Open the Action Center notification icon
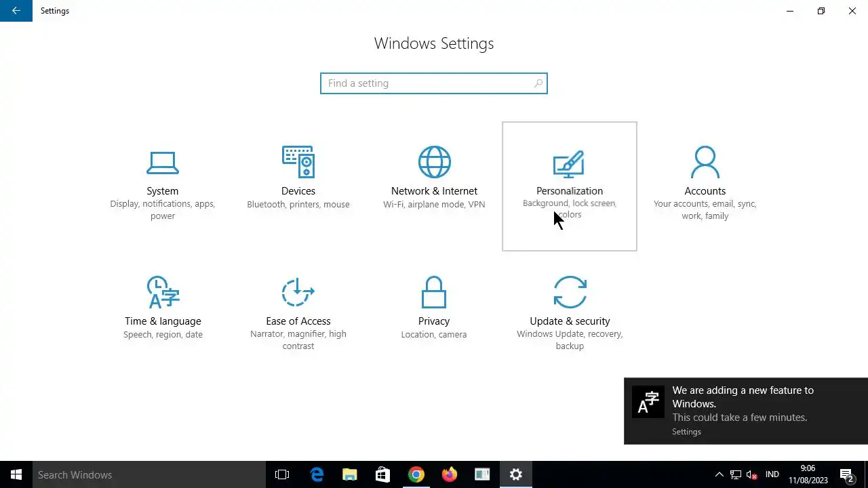Screen dimensions: 868x488 tap(846, 474)
